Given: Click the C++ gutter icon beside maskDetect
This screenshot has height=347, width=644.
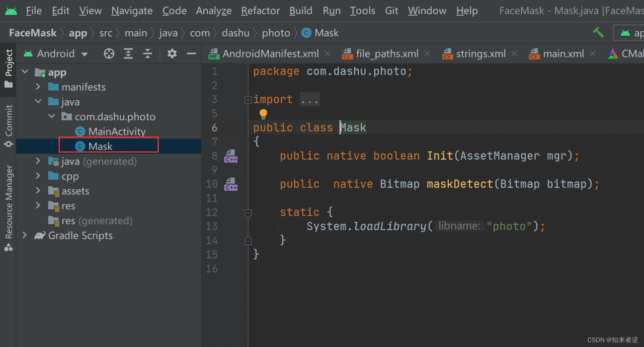Looking at the screenshot, I should click(x=231, y=184).
